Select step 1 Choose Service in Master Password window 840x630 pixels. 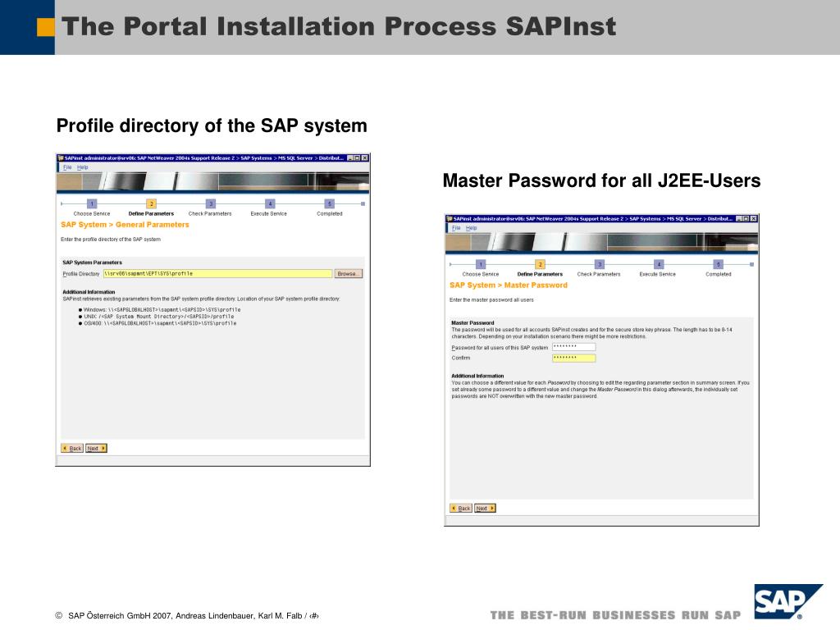(x=481, y=264)
